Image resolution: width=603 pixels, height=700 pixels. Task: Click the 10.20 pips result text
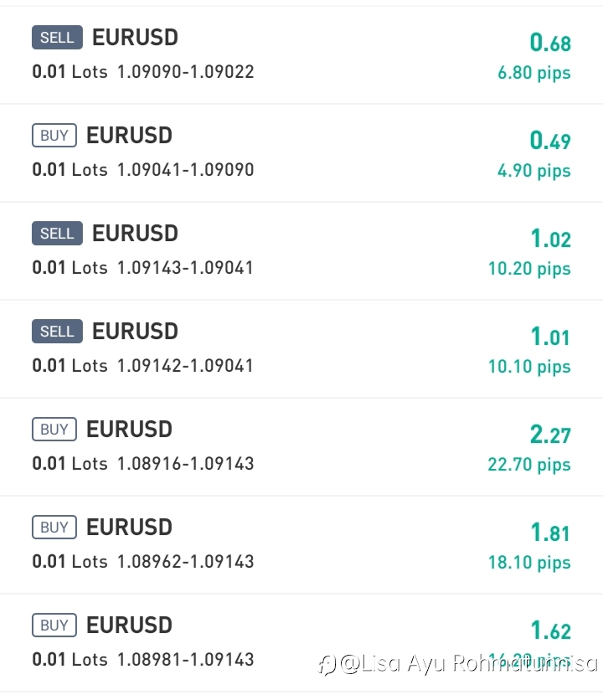[529, 269]
